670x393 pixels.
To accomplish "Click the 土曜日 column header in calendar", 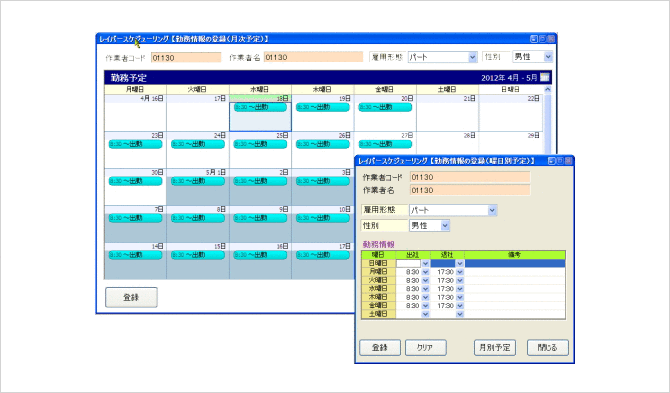I will [x=447, y=89].
